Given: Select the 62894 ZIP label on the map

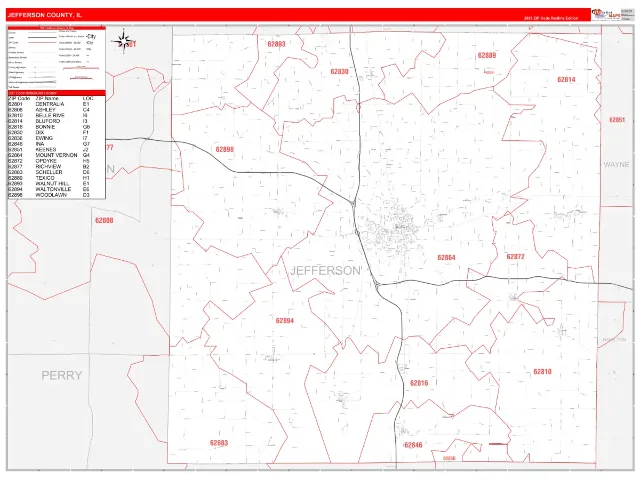Looking at the screenshot, I should pyautogui.click(x=285, y=321).
